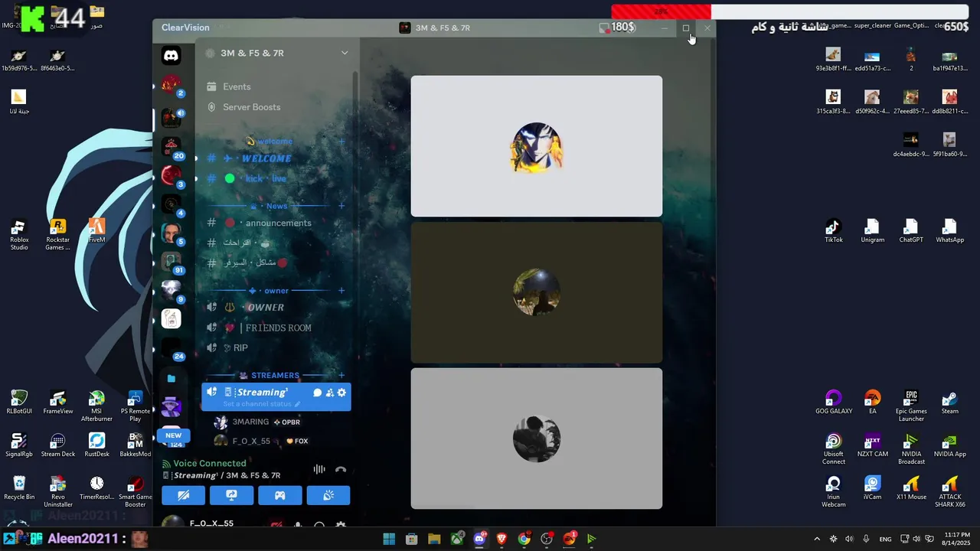This screenshot has height=551, width=980.
Task: Open Chrome from taskbar
Action: 524,539
